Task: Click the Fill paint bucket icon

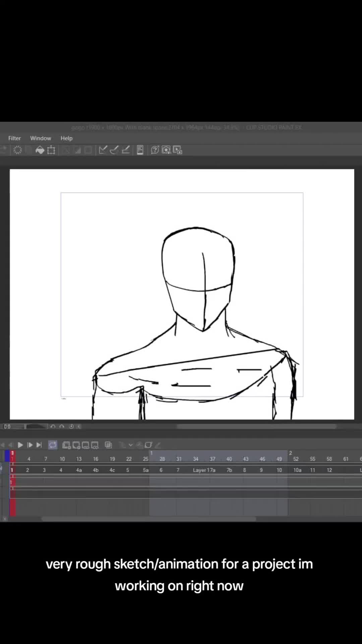Action: point(40,150)
